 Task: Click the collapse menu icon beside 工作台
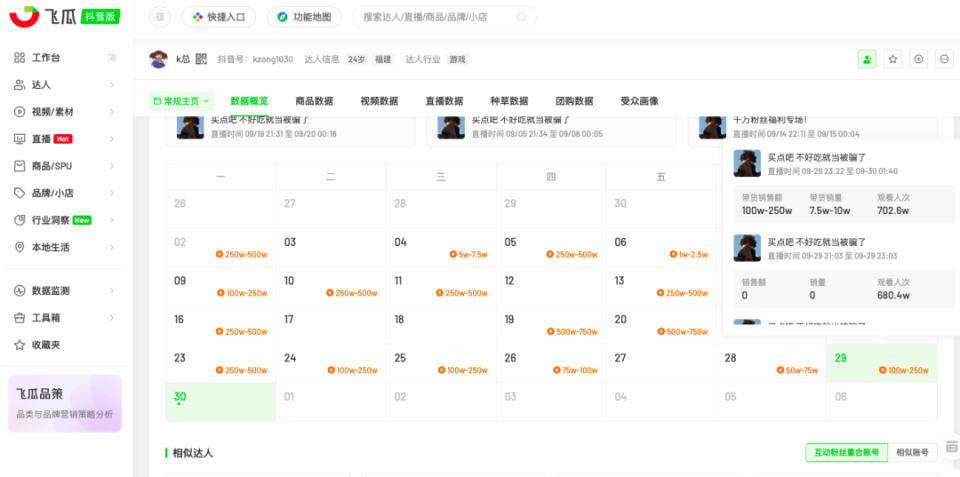tap(112, 58)
